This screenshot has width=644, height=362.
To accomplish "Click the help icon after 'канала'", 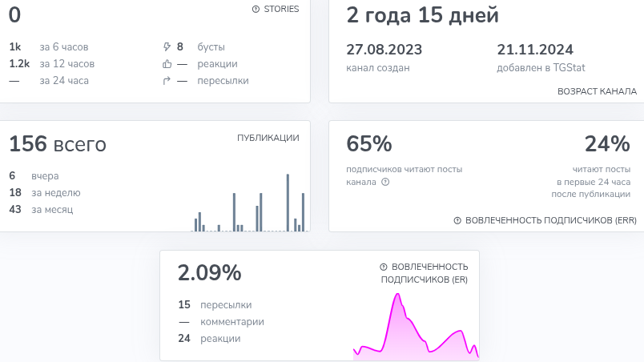I will coord(385,182).
